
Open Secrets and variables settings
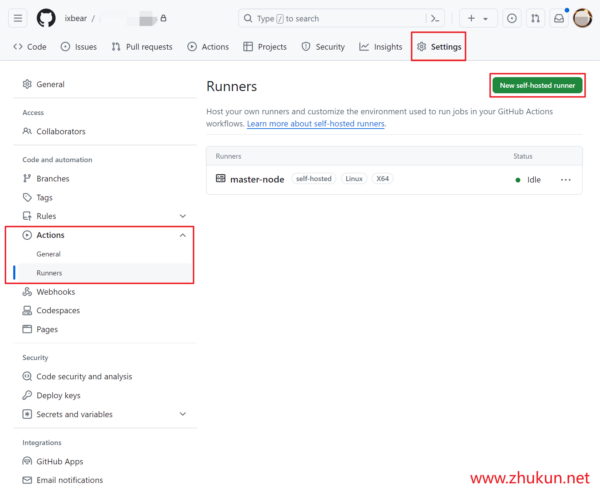(x=75, y=414)
